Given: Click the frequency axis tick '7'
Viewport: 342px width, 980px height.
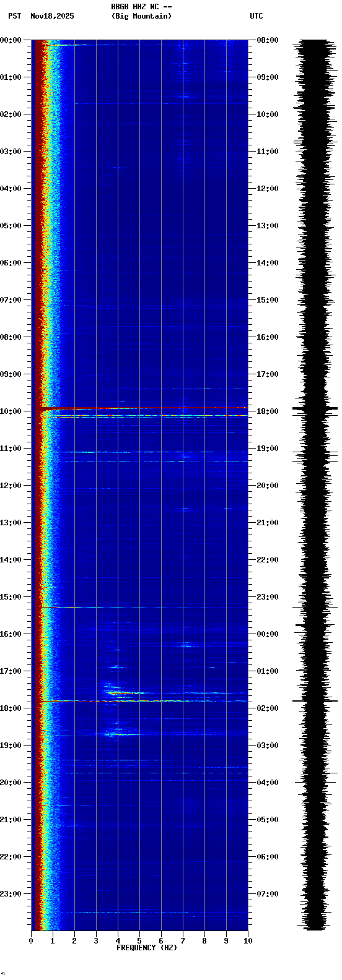Looking at the screenshot, I should 183,941.
